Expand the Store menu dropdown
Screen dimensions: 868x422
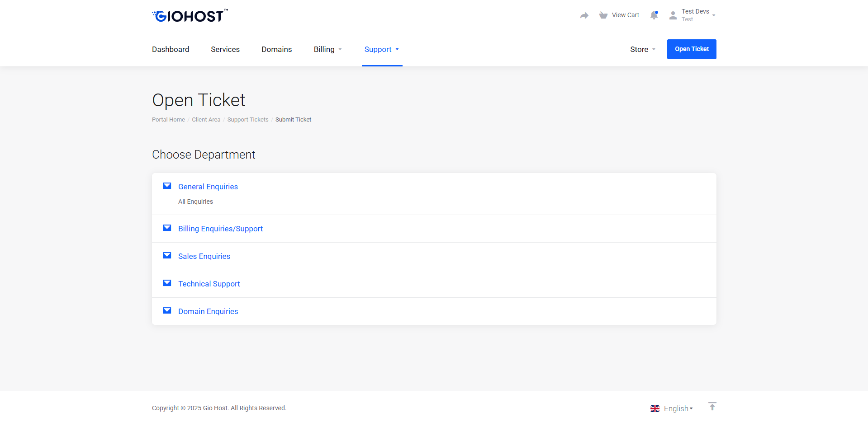click(643, 49)
